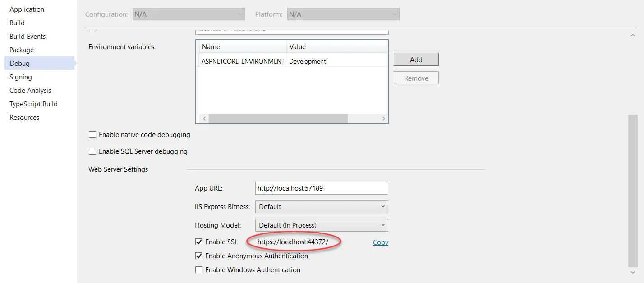644x283 pixels.
Task: Enable native code debugging checkbox
Action: tap(92, 135)
